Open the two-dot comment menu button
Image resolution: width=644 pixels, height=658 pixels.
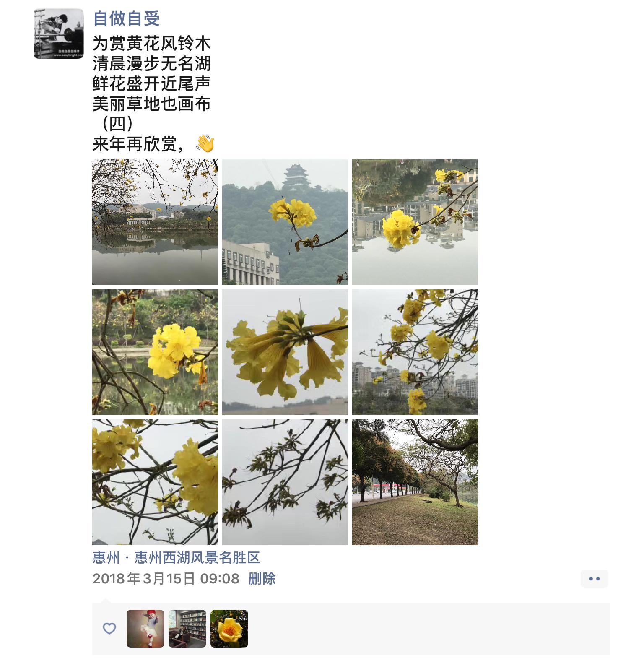(594, 579)
